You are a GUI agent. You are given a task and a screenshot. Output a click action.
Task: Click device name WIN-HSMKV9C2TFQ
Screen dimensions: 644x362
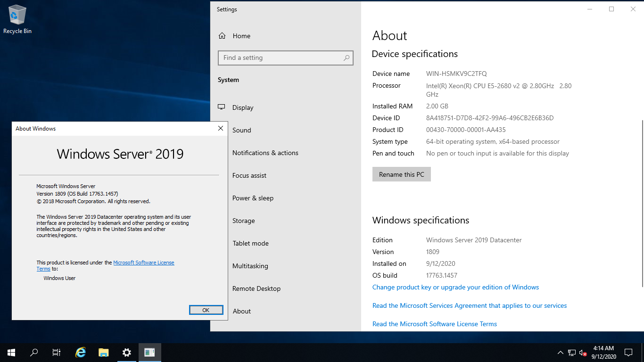pos(456,74)
